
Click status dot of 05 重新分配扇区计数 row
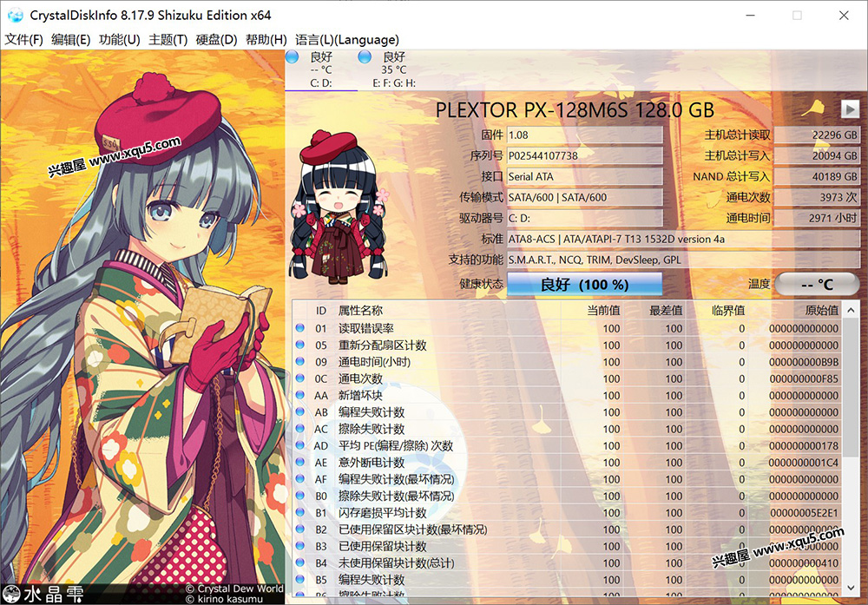point(300,345)
